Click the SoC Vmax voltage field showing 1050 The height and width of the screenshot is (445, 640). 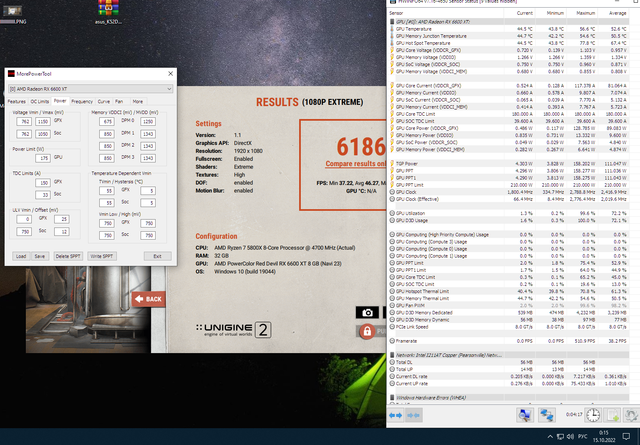pyautogui.click(x=43, y=134)
